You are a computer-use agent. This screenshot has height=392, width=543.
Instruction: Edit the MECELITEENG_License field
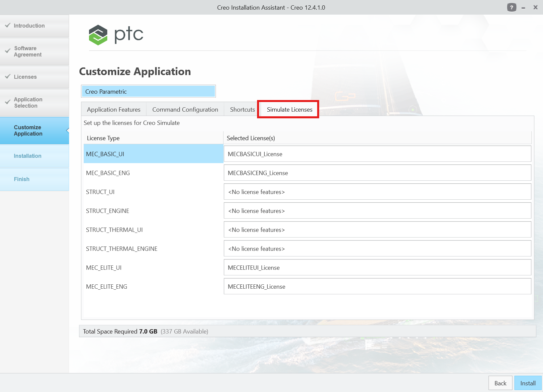[x=378, y=286]
